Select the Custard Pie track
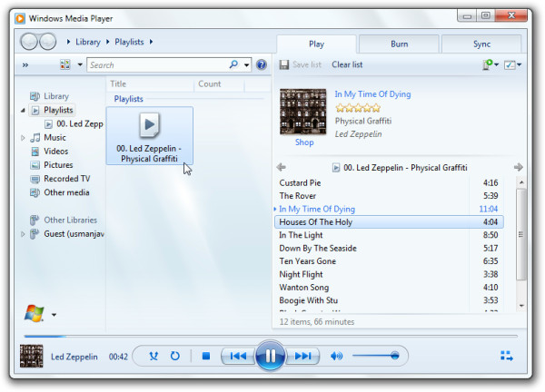 pyautogui.click(x=389, y=182)
